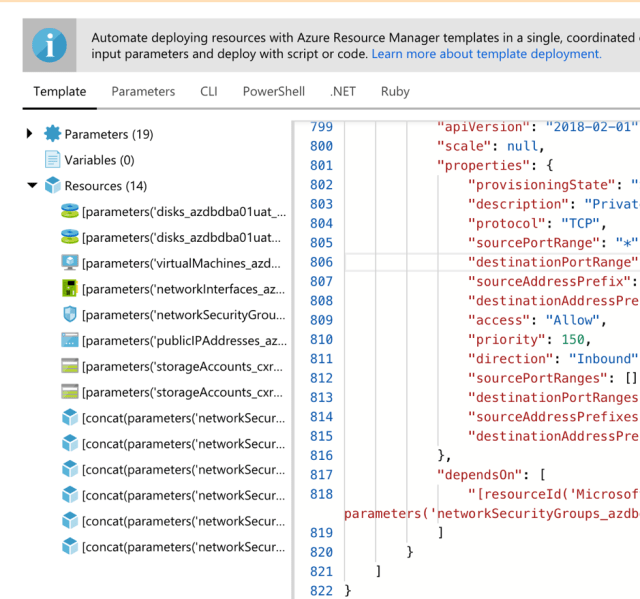Click the network interface green icon
The image size is (640, 599).
tap(69, 289)
